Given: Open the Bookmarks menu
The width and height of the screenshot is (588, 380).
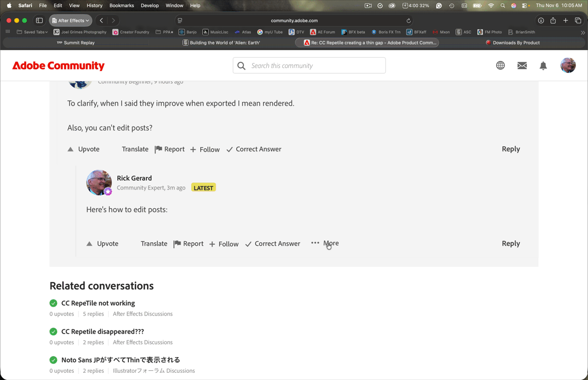Looking at the screenshot, I should (x=122, y=5).
